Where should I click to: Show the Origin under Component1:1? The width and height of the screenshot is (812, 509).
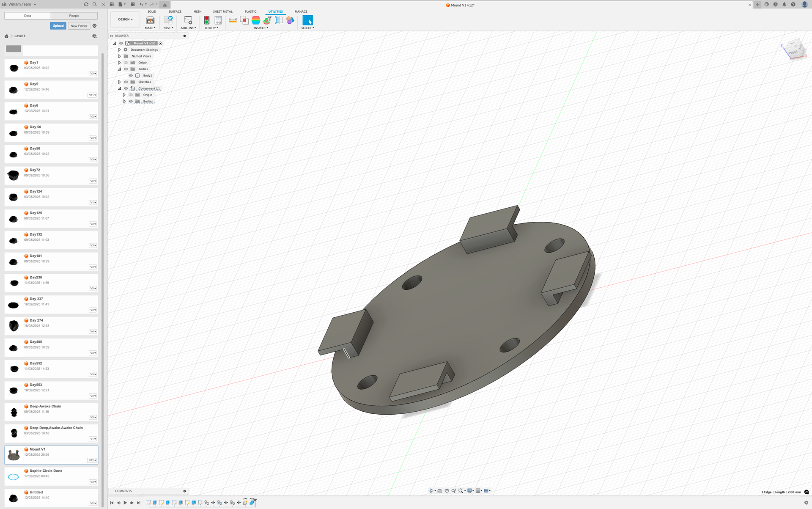tap(131, 95)
